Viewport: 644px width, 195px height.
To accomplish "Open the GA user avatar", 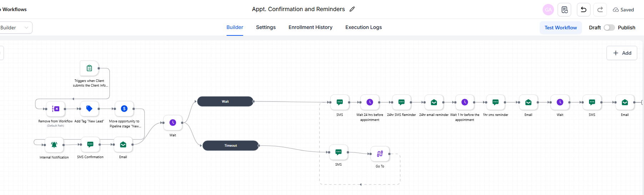I will [x=548, y=10].
